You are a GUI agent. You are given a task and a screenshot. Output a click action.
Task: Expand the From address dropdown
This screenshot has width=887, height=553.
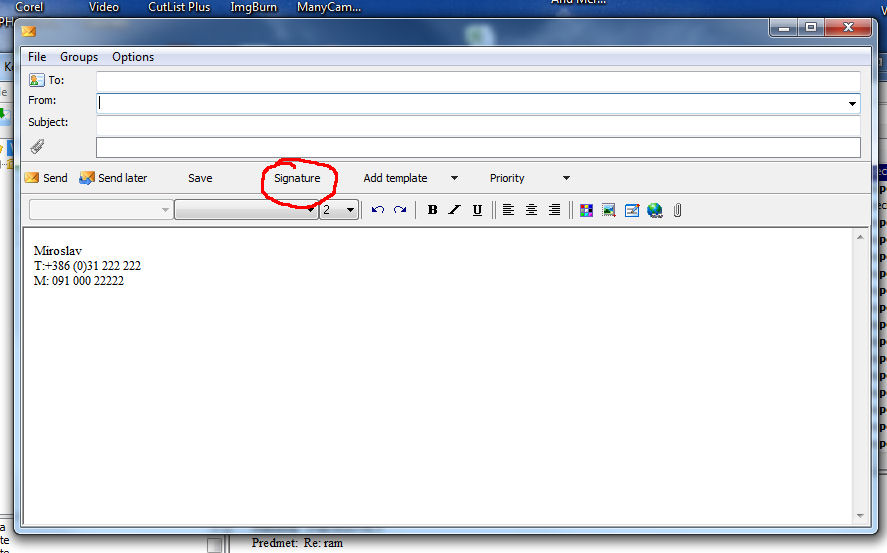852,103
